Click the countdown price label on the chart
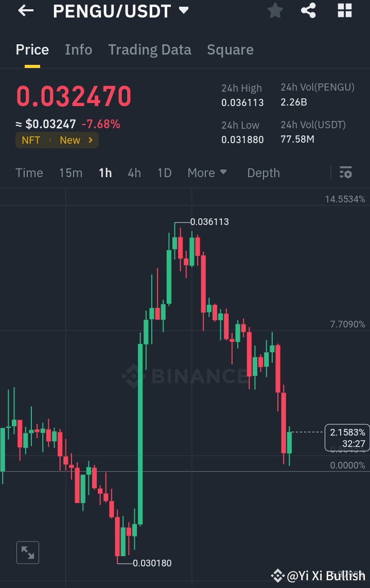Screen dimensions: 370x588 [x=347, y=437]
